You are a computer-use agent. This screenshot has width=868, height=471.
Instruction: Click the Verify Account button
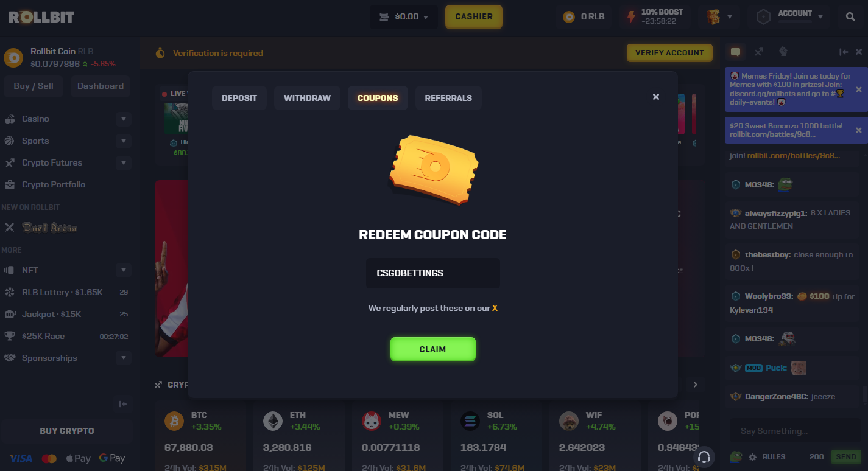coord(669,53)
